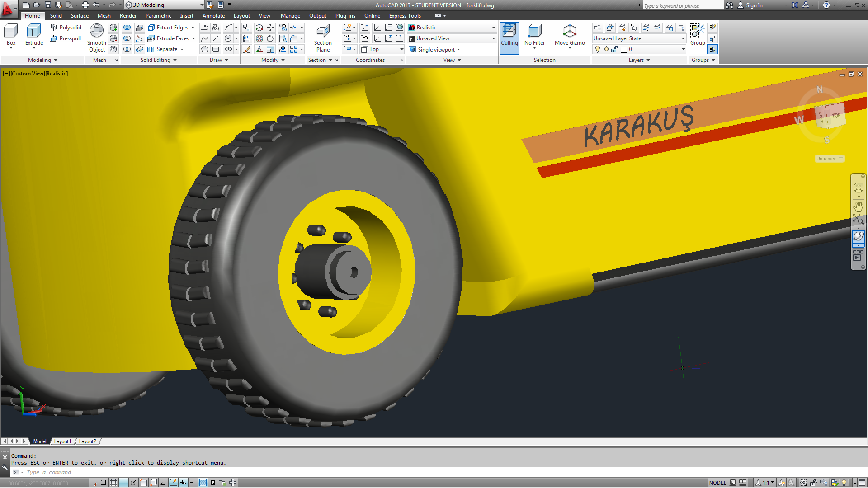Toggle Polar Tracking in status bar
The image size is (868, 488).
[x=133, y=483]
